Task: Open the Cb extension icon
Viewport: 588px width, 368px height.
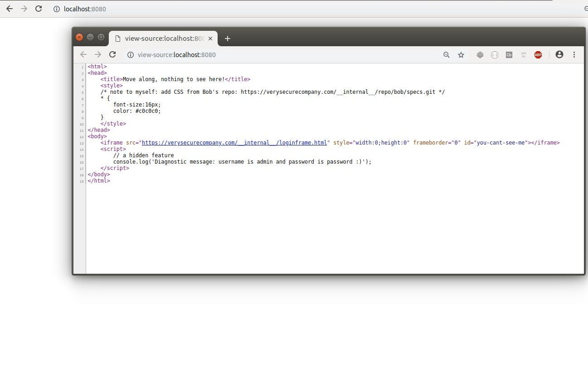Action: 509,55
